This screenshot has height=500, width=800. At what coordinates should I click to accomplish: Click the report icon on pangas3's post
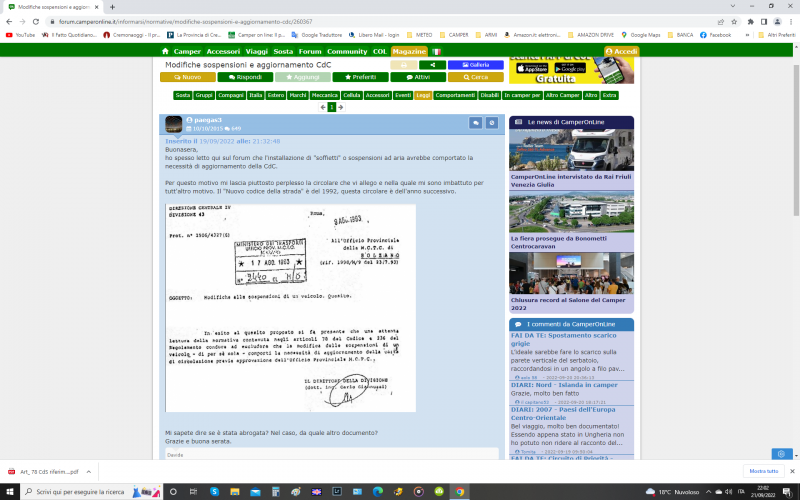tap(491, 123)
